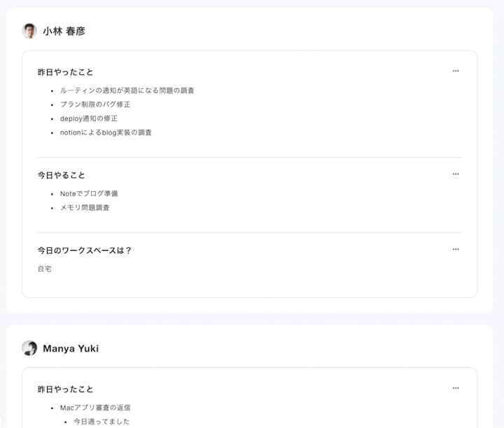Select the notionによるblog実装の調査 entry

pos(106,132)
